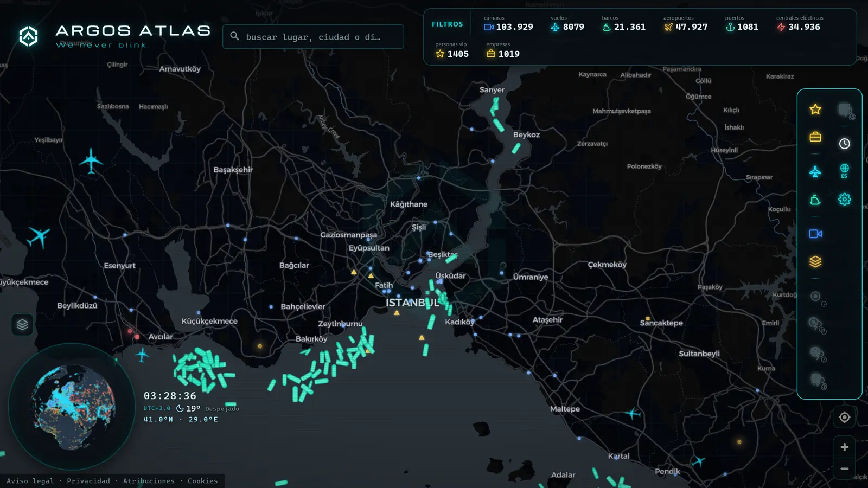Viewport: 868px width, 488px height.
Task: Select the airplane south of Maltepe
Action: coord(633,414)
